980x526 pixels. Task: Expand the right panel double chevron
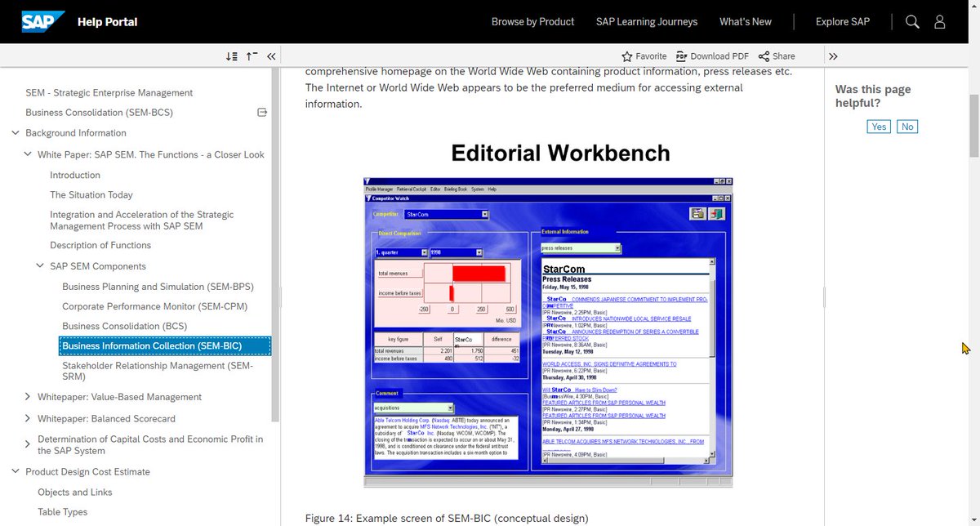(833, 56)
